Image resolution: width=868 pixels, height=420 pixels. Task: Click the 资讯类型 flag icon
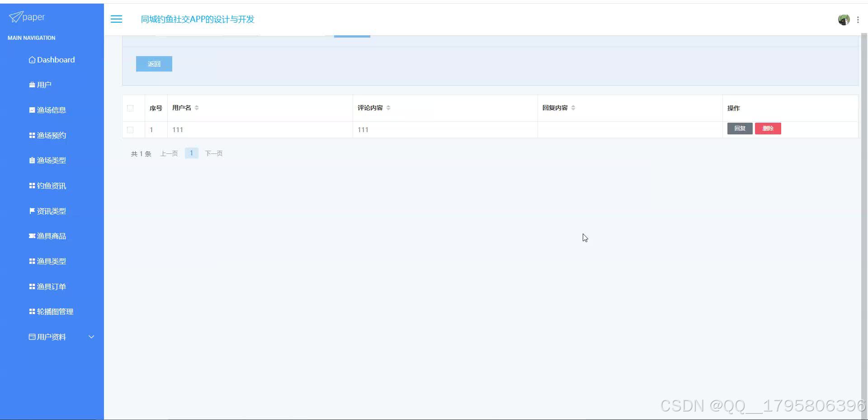(x=32, y=211)
